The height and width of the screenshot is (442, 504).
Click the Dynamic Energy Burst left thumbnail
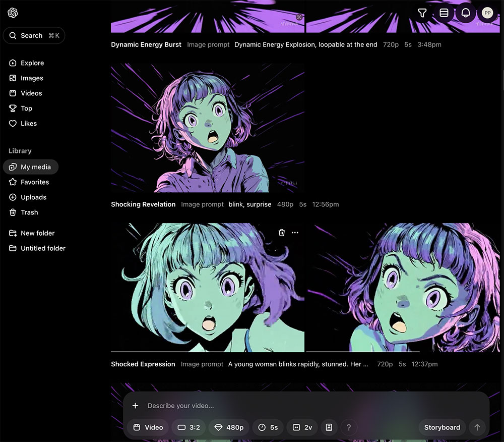(x=208, y=17)
